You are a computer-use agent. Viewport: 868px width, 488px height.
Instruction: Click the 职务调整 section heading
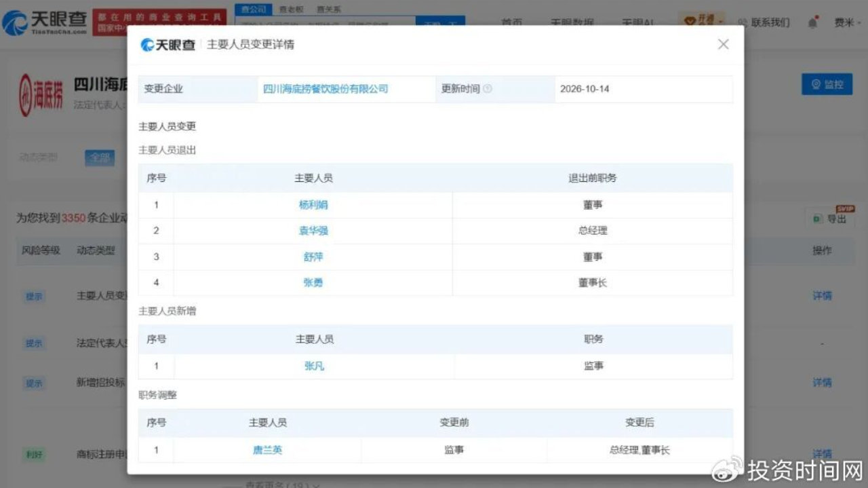coord(157,394)
